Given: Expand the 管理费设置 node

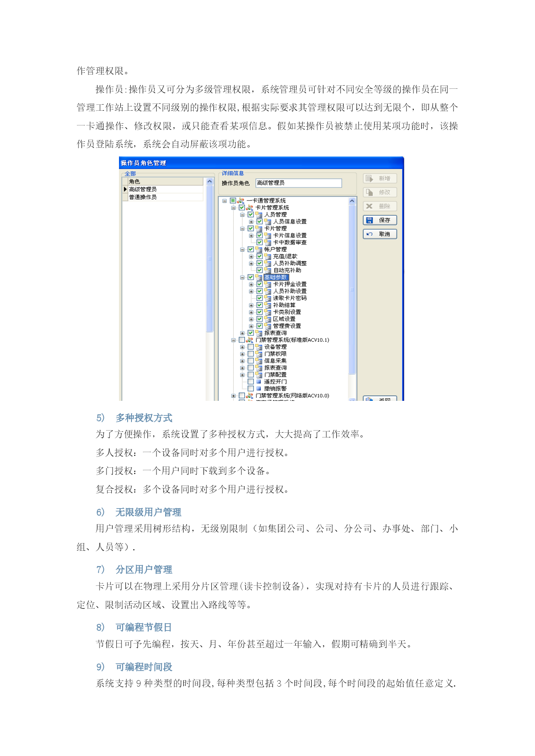Looking at the screenshot, I should point(251,326).
